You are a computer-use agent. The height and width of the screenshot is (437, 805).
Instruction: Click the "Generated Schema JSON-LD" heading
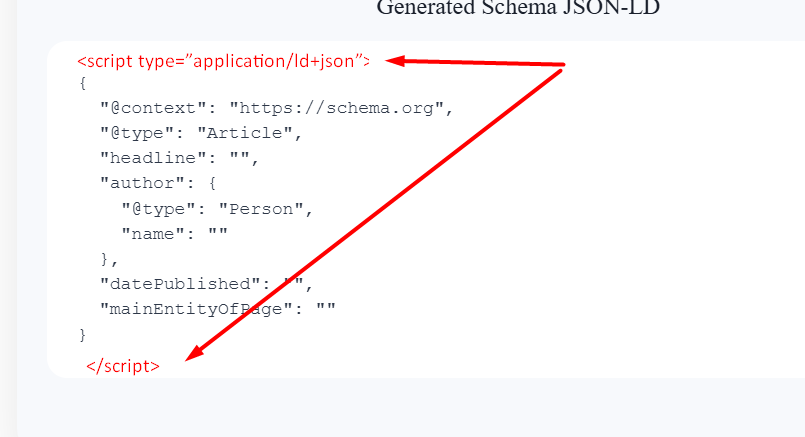click(x=518, y=8)
